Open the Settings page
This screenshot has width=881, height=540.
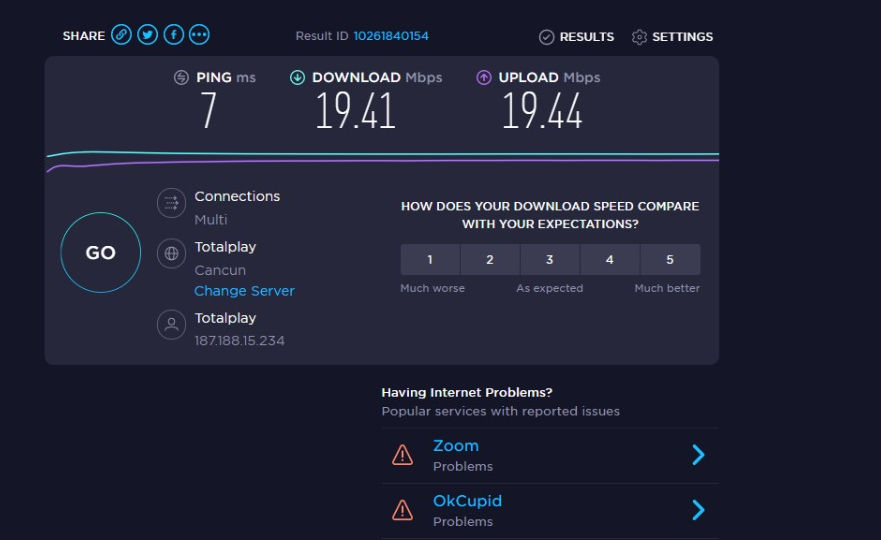click(673, 37)
